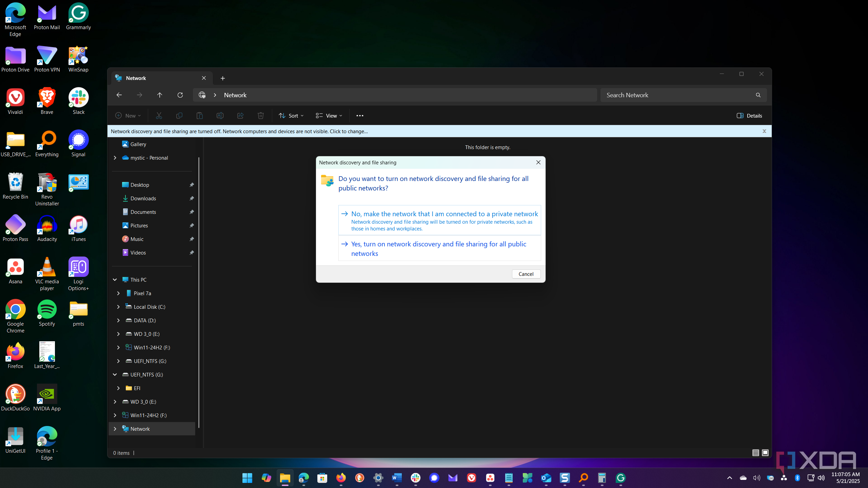
Task: Open Audacity desktop shortcut
Action: (47, 228)
